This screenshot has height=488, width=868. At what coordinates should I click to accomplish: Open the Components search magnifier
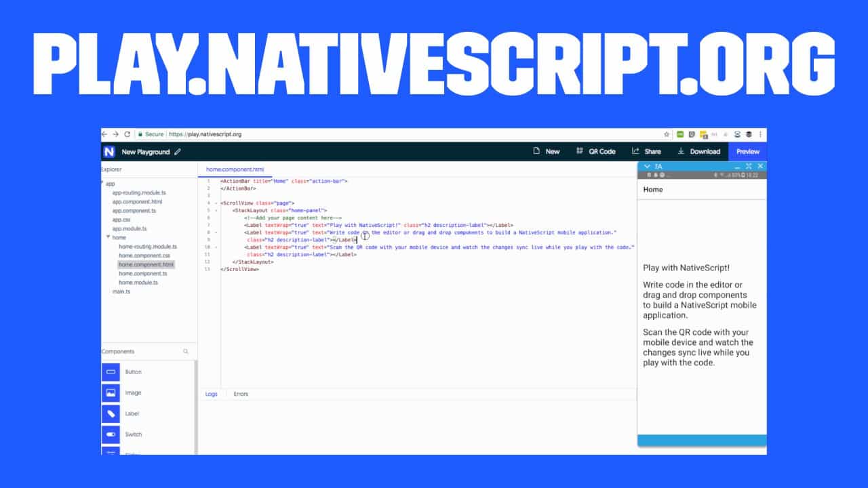click(186, 352)
